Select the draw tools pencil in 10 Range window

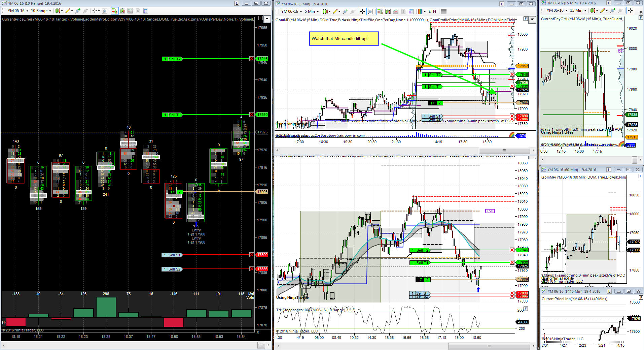pos(69,11)
